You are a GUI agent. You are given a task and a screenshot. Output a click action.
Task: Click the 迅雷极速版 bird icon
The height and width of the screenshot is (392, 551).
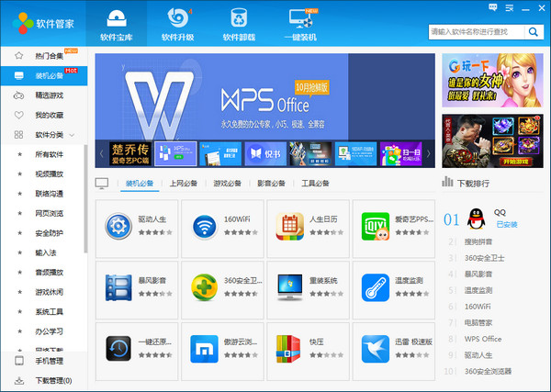[376, 349]
